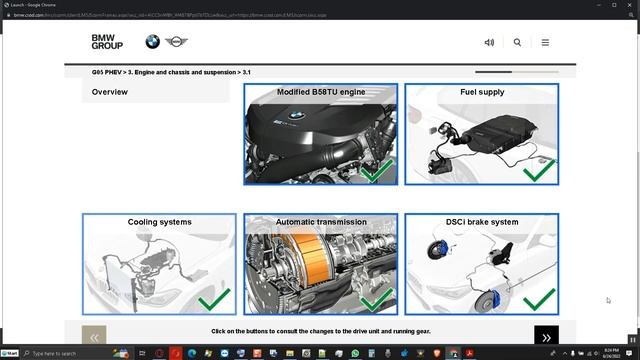
Task: Click the weather widget on the taskbar
Action: tap(121, 353)
